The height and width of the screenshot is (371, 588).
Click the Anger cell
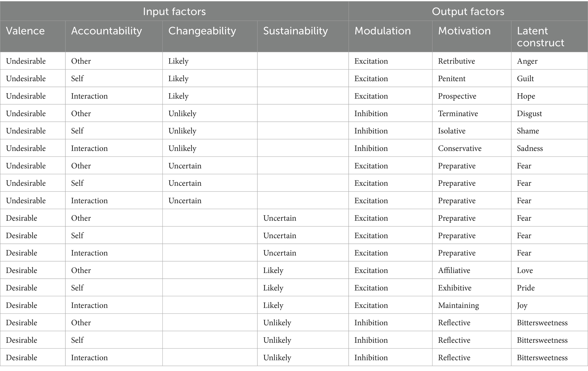pos(527,61)
